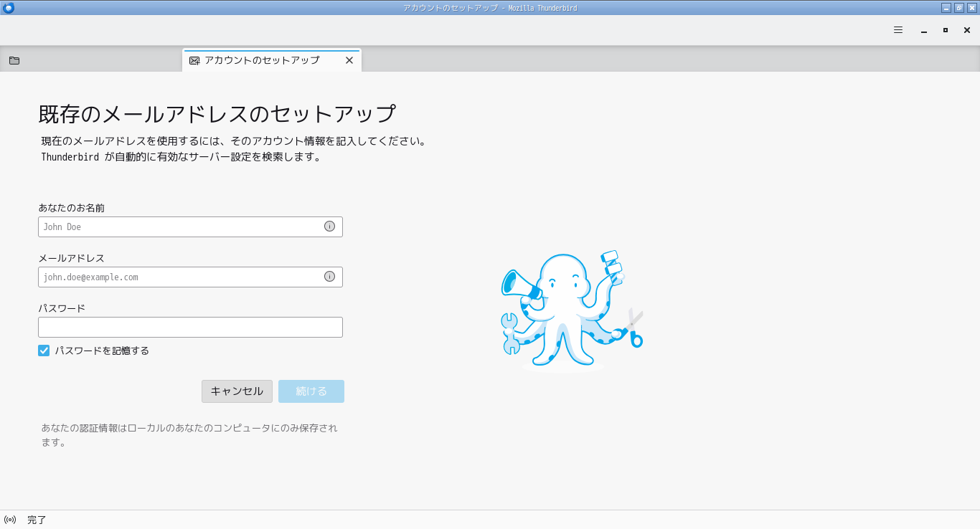Open the mail folder spaces icon

point(14,60)
